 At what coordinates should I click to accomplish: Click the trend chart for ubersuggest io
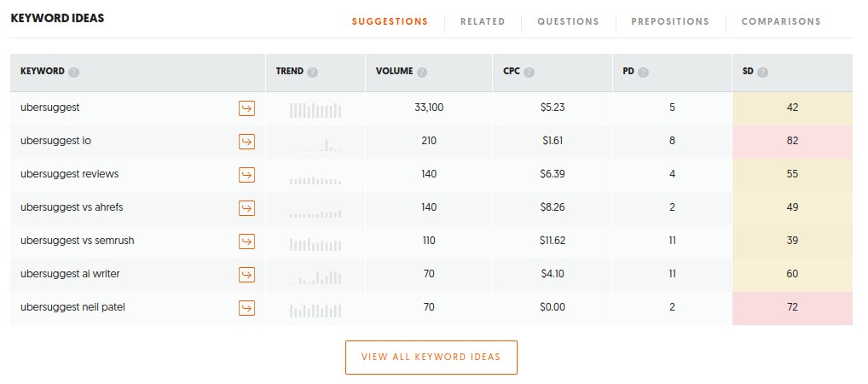point(315,142)
